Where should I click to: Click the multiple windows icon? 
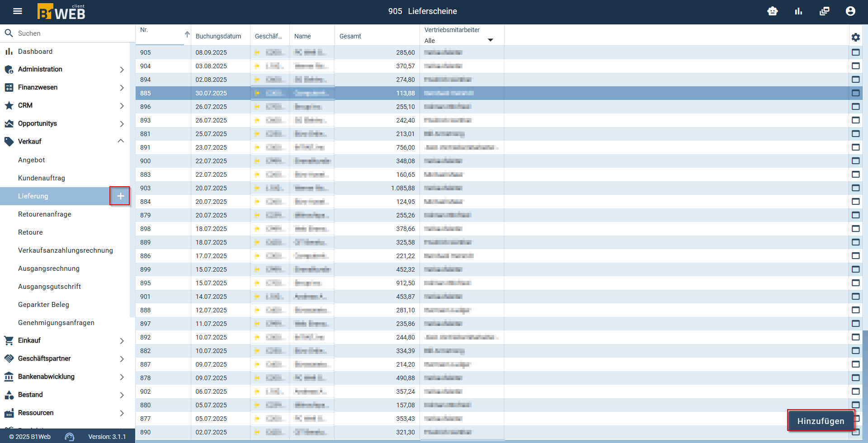[x=825, y=11]
